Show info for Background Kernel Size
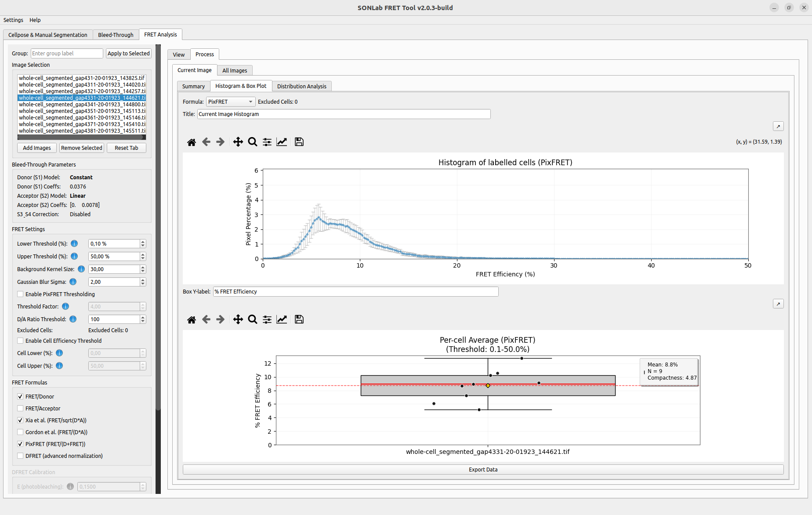Viewport: 812px width, 515px height. pyautogui.click(x=81, y=269)
